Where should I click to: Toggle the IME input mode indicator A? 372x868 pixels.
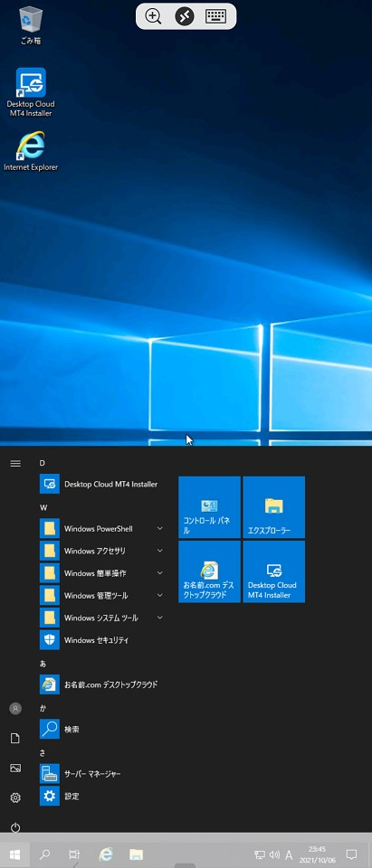289,855
